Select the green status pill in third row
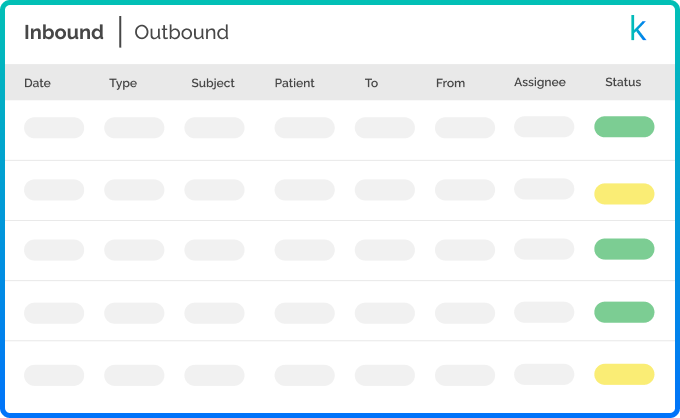 [x=624, y=249]
